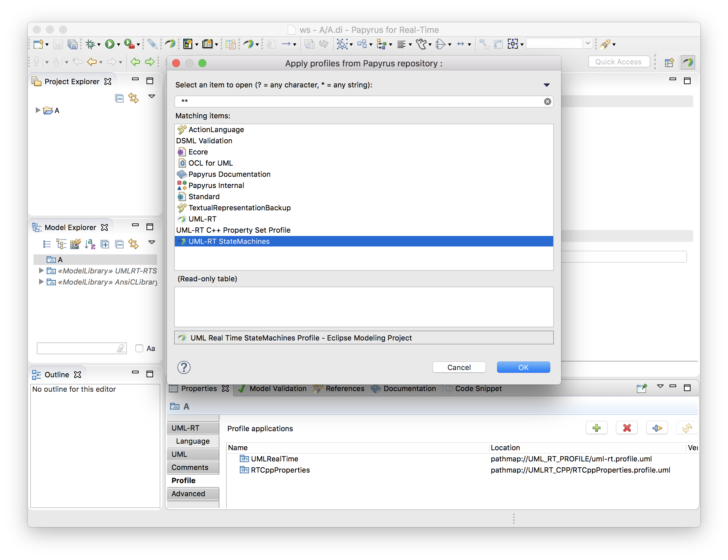Open the Documentation tab

(403, 388)
